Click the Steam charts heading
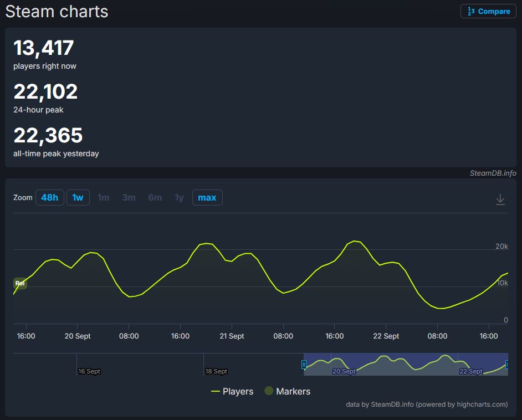This screenshot has width=522, height=420. (x=57, y=12)
